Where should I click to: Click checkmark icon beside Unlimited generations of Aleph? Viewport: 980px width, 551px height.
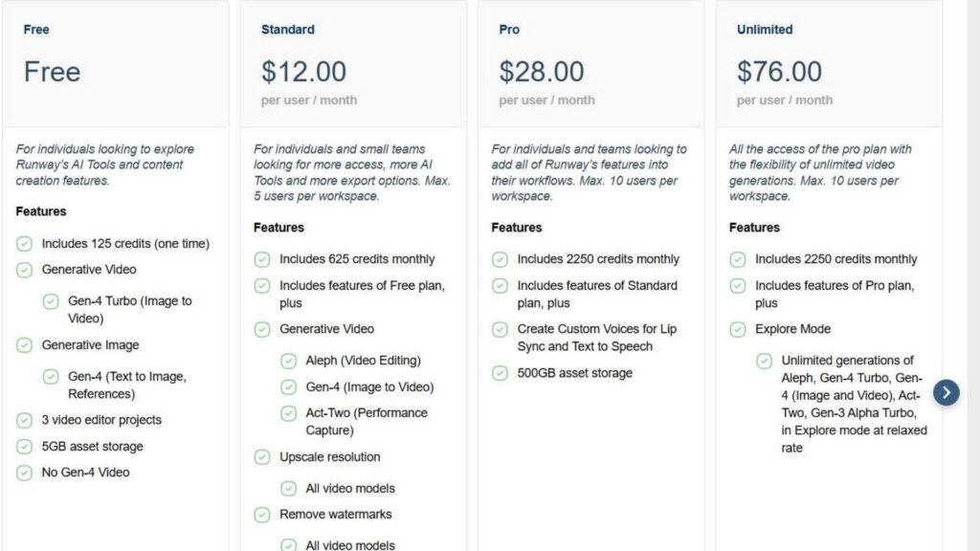(x=764, y=361)
